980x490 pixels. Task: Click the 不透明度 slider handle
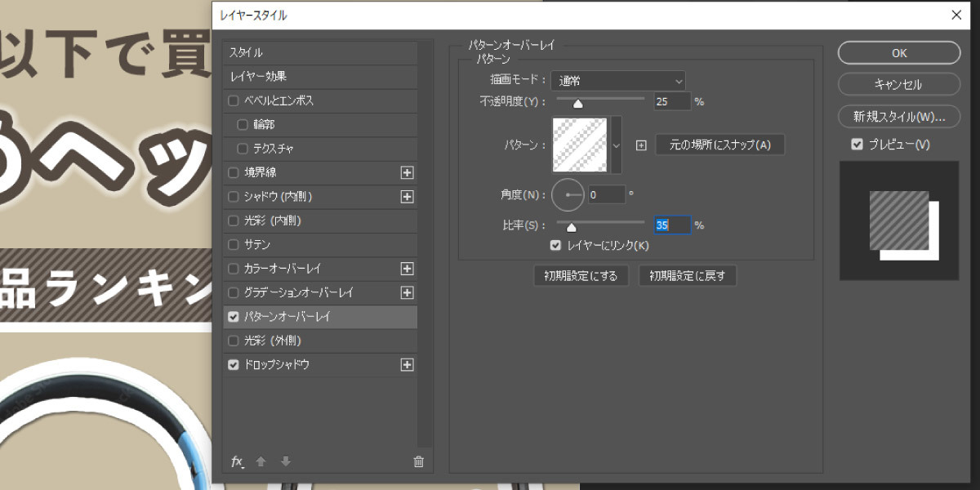point(578,104)
